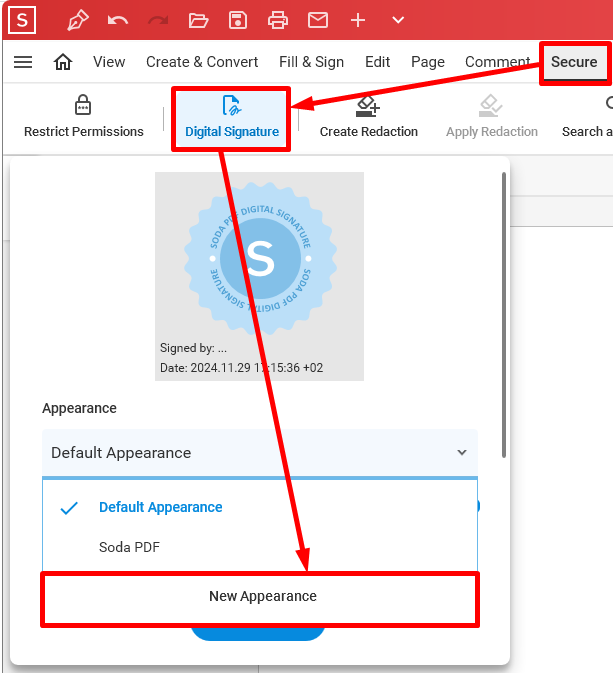Select Create Redaction tool
The width and height of the screenshot is (613, 673).
coord(368,117)
